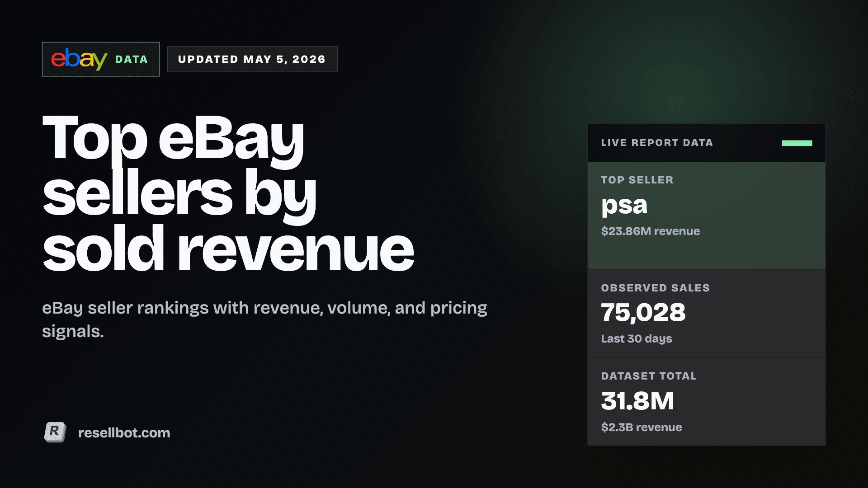The width and height of the screenshot is (868, 488).
Task: Click the '$2.3B revenue' value
Action: point(642,427)
